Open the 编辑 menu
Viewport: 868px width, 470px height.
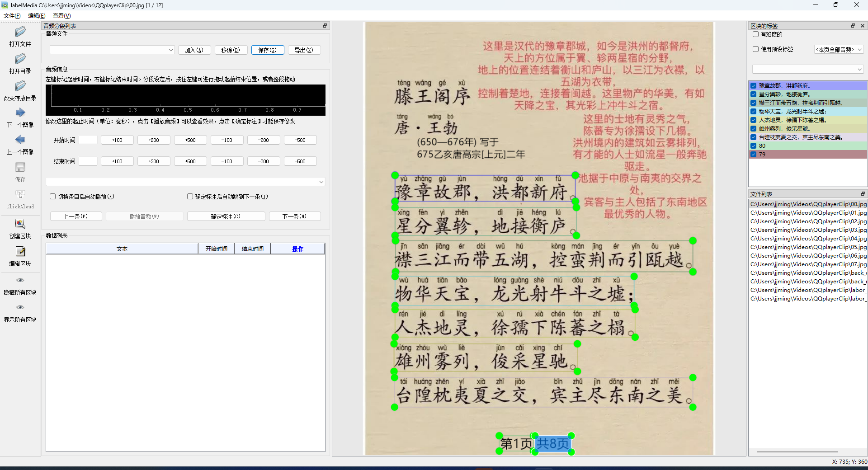(37, 16)
